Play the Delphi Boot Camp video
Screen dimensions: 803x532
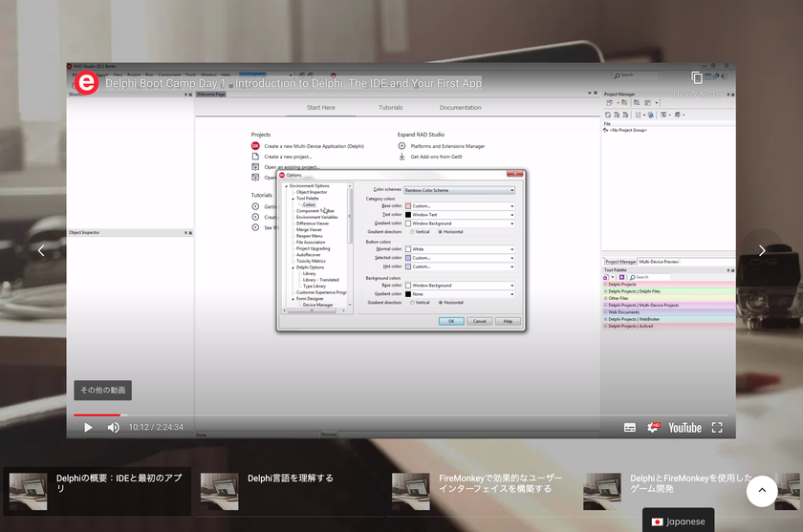pos(88,427)
